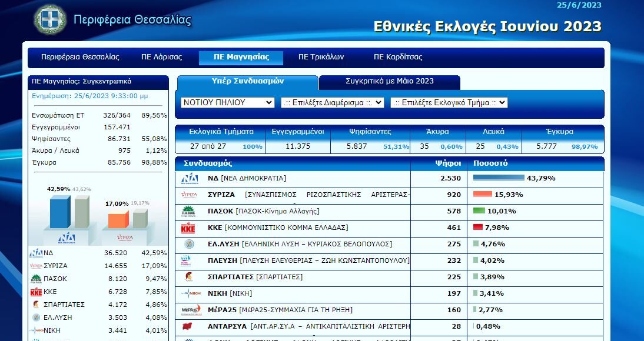Image resolution: width=644 pixels, height=341 pixels.
Task: Click the Έγκυρα 85.756 sidebar value
Action: pos(119,162)
